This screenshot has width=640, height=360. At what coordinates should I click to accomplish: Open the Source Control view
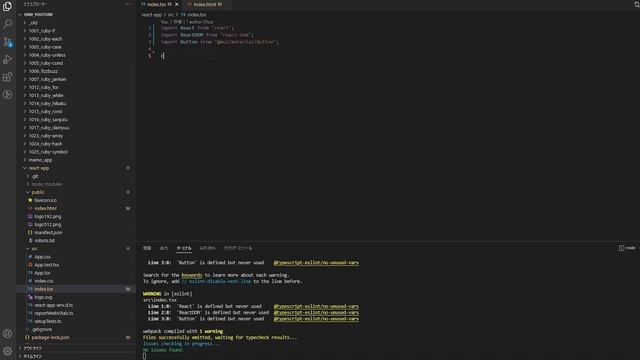[x=7, y=42]
